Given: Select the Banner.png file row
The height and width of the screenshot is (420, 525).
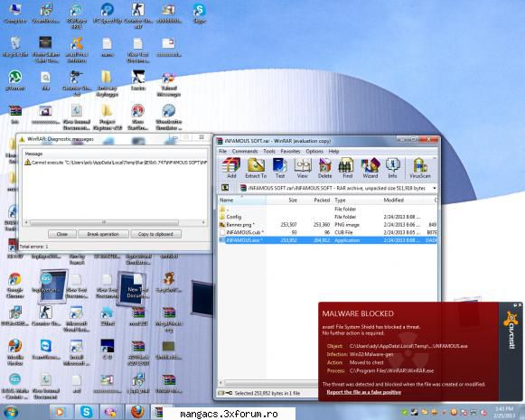Looking at the screenshot, I should [x=327, y=225].
